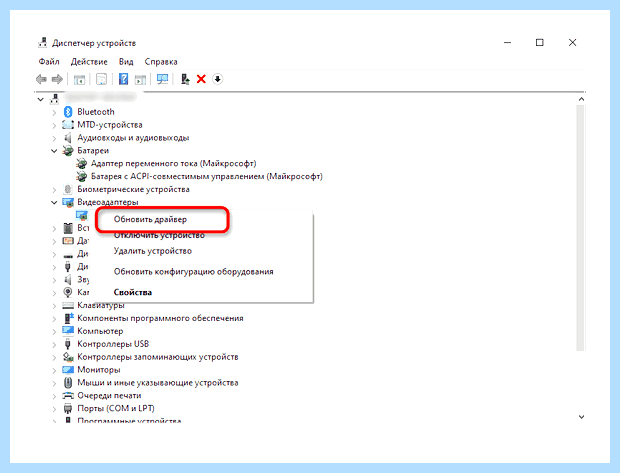Click the biometric devices fingerprint icon

(68, 189)
